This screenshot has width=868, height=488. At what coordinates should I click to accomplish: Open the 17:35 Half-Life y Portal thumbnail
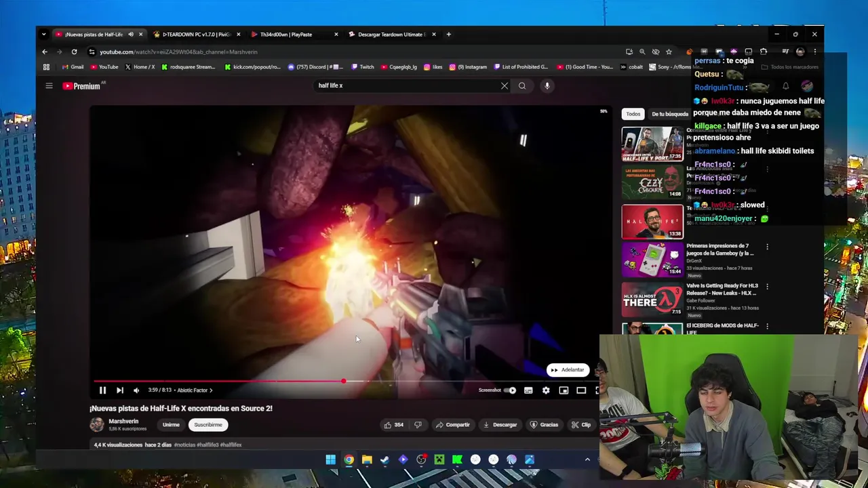tap(652, 143)
